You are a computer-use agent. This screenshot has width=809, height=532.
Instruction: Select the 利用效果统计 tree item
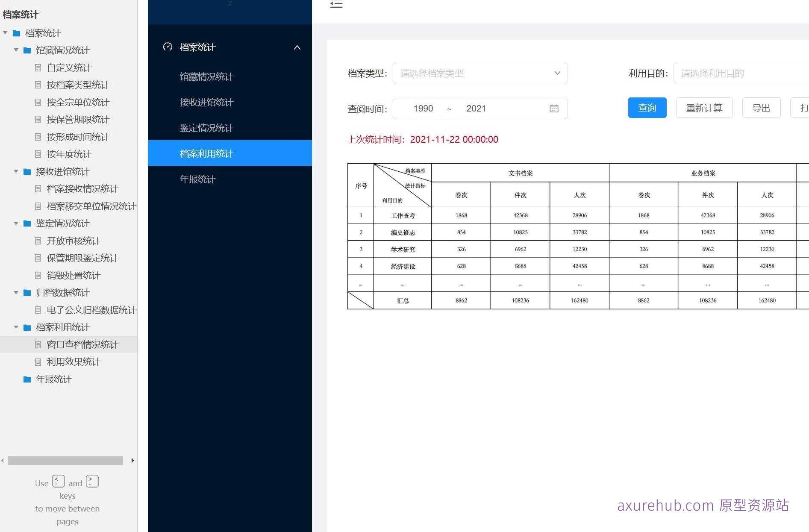73,362
